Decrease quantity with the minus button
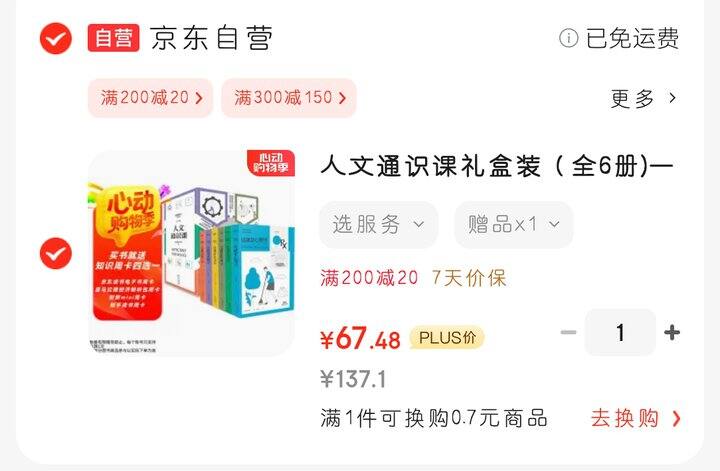 click(568, 332)
